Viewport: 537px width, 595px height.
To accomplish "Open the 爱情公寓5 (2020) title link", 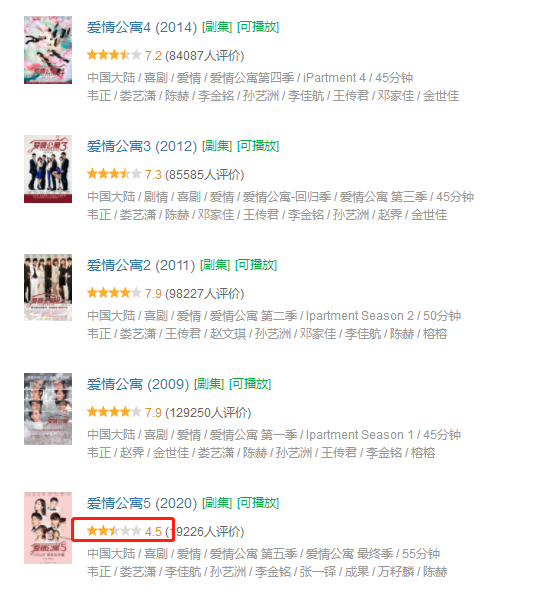I will click(x=142, y=503).
